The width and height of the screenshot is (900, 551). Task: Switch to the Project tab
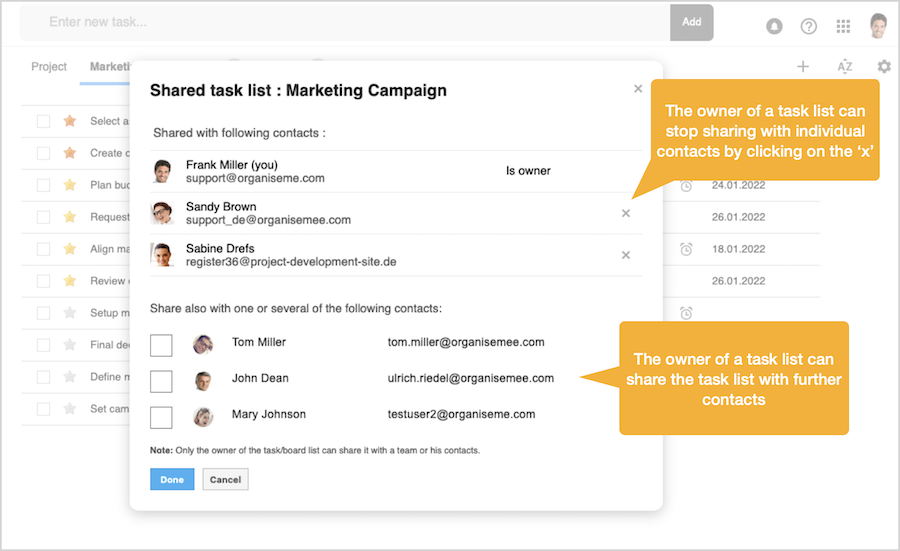49,67
